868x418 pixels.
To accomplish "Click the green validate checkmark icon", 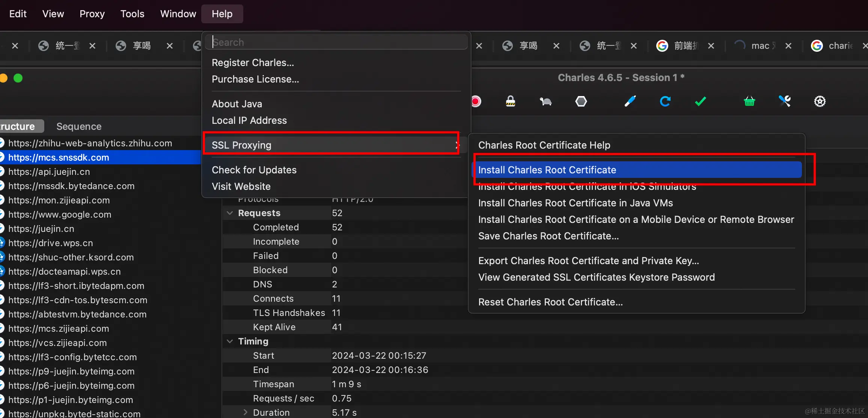I will (x=700, y=101).
